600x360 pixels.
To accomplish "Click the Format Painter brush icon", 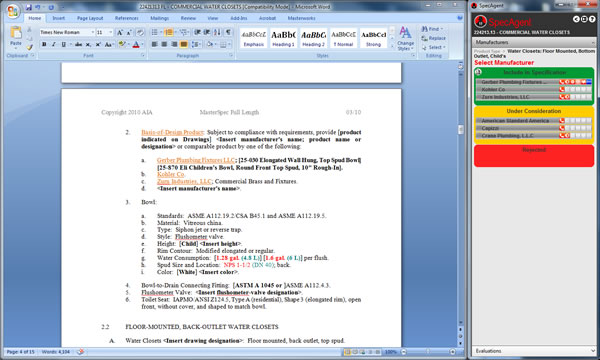I will (29, 47).
